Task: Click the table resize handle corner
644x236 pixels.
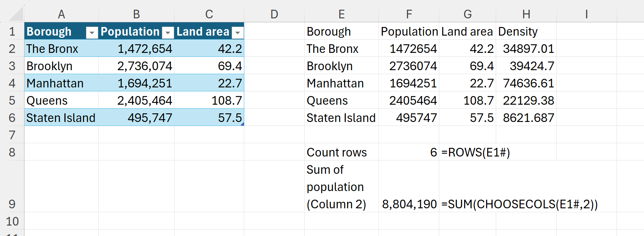Action: [242, 124]
